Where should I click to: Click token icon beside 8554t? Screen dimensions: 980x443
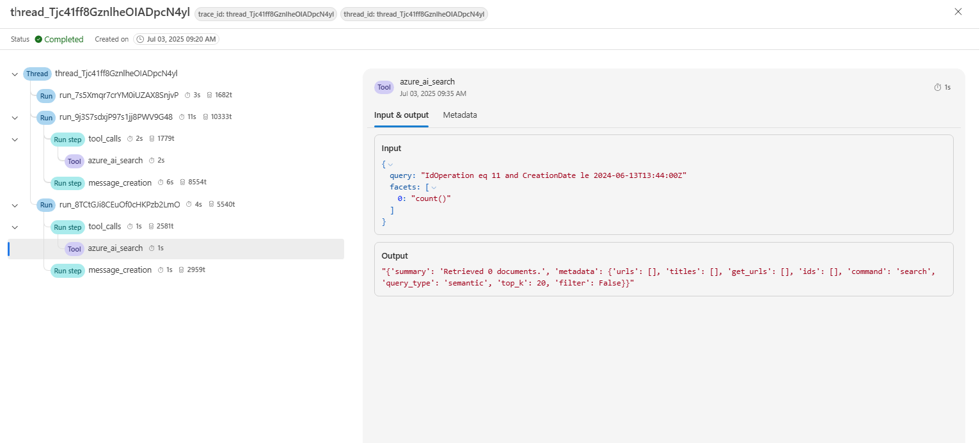click(183, 182)
